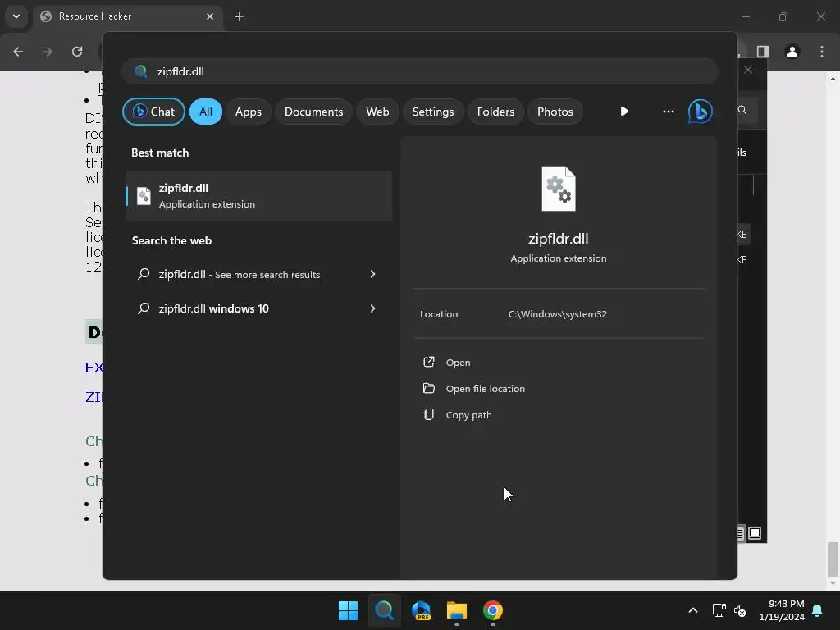This screenshot has width=840, height=630.
Task: Show hidden system tray icons
Action: point(692,610)
